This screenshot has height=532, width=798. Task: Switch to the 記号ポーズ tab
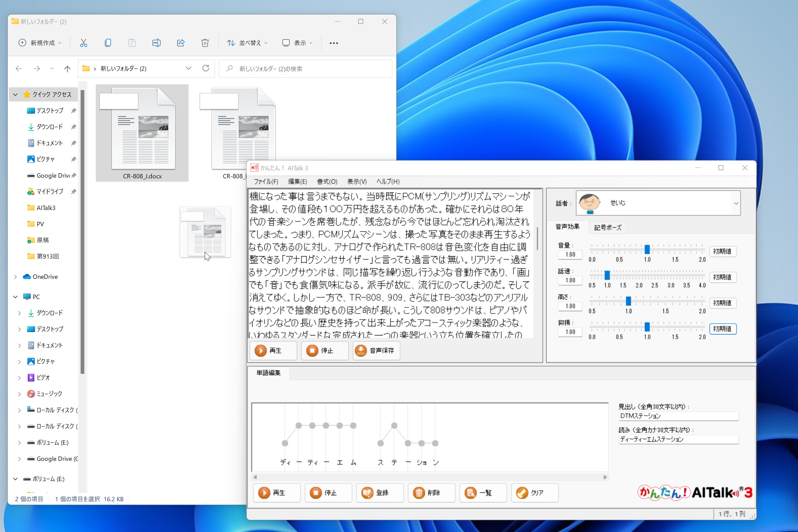pos(607,227)
